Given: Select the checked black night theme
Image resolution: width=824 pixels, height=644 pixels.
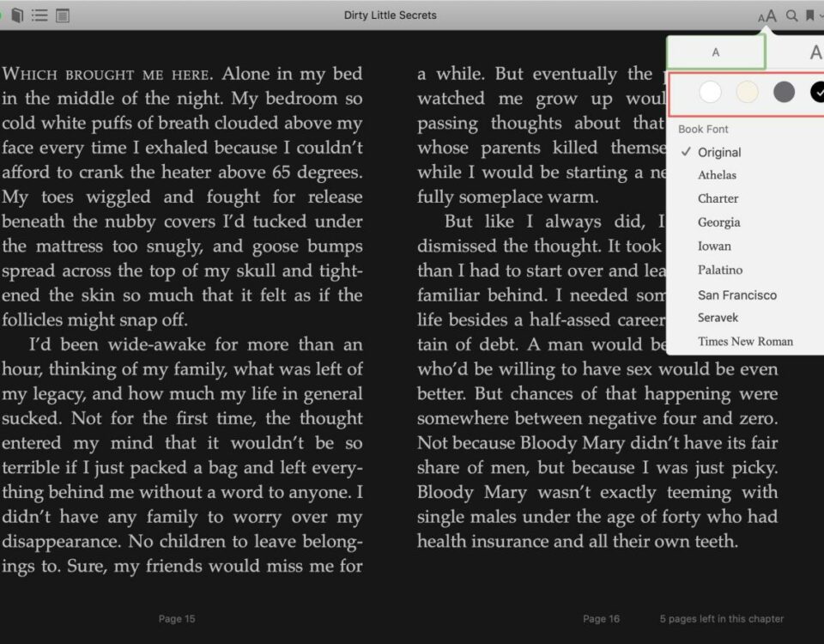Looking at the screenshot, I should pyautogui.click(x=817, y=92).
